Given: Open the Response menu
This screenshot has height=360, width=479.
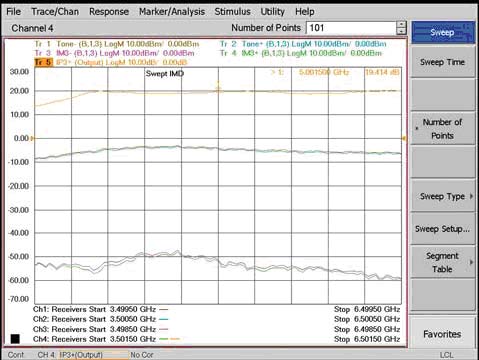Looking at the screenshot, I should pyautogui.click(x=109, y=12).
